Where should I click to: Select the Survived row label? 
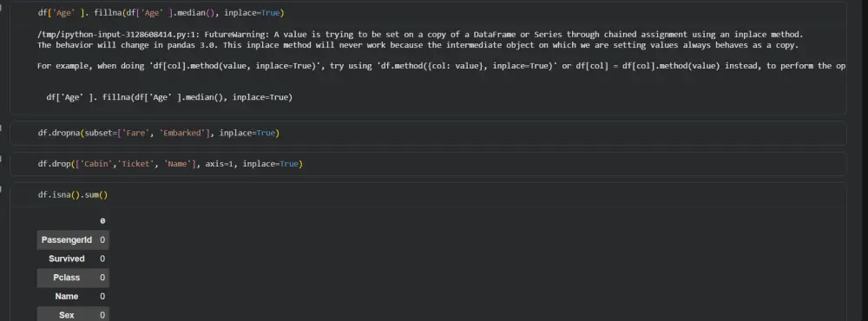click(67, 259)
